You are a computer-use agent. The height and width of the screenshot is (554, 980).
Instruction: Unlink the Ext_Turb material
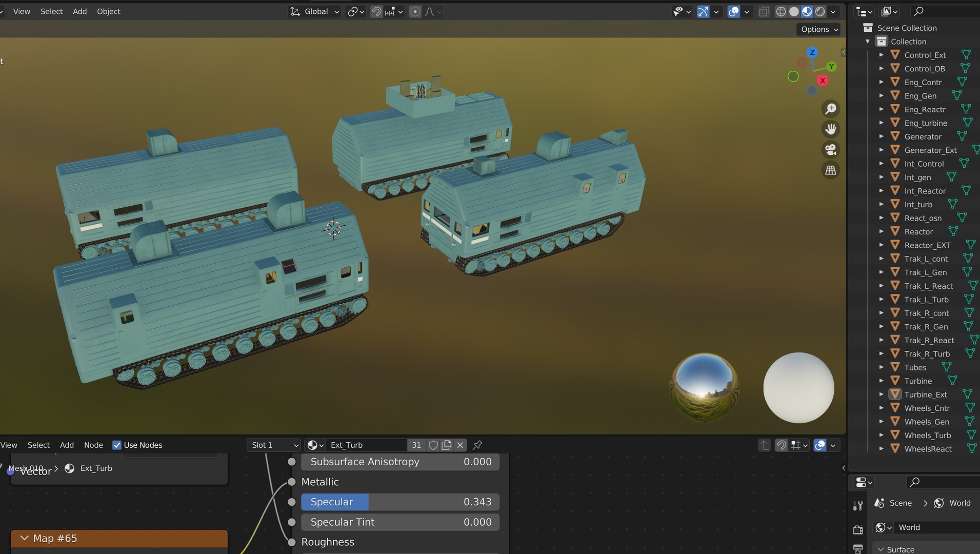pyautogui.click(x=460, y=445)
